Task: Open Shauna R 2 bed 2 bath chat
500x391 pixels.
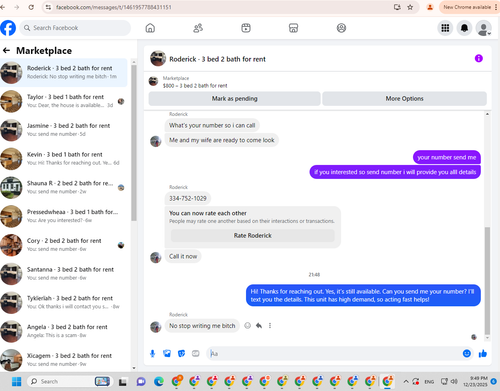Action: click(64, 187)
